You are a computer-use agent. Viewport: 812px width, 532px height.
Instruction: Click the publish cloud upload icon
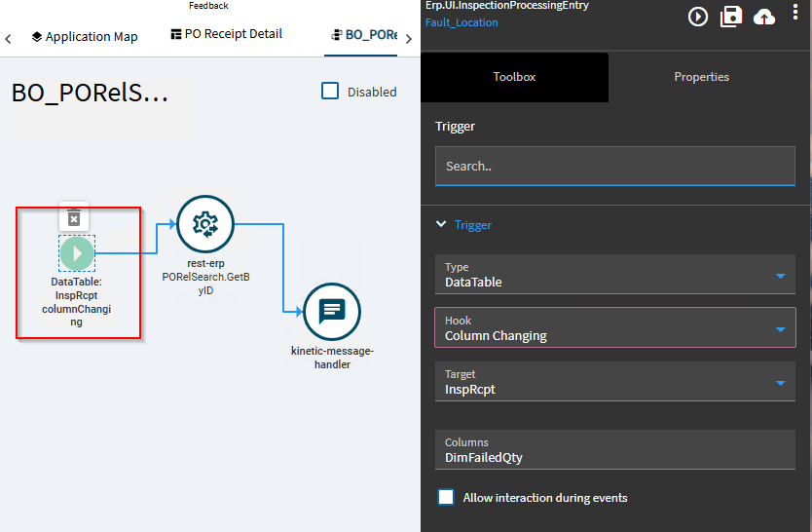tap(764, 18)
